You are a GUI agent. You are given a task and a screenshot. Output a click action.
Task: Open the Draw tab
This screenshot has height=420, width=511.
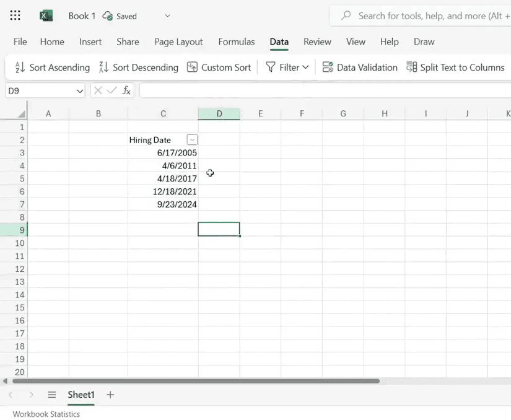tap(424, 42)
